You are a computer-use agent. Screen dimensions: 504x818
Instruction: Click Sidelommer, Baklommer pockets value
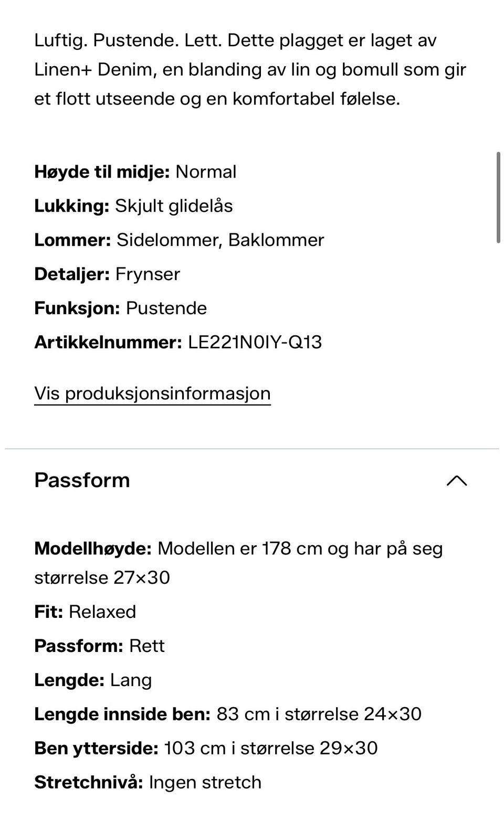coord(220,240)
